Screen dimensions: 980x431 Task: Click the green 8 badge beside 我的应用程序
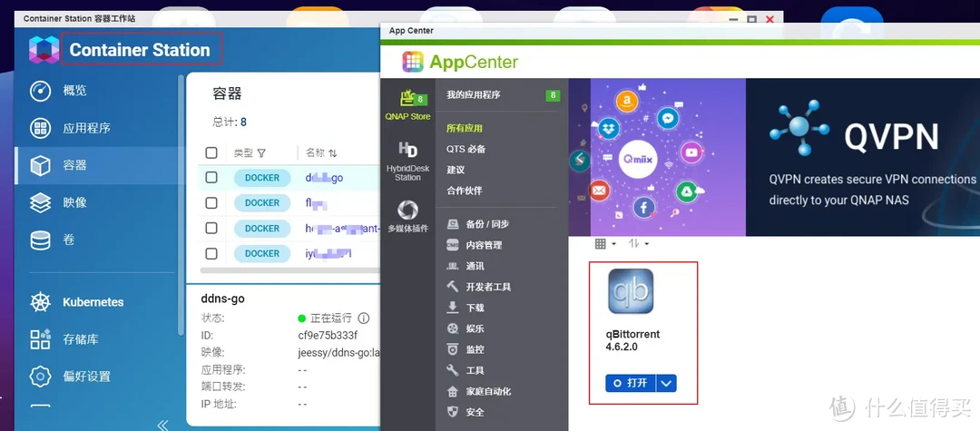point(553,95)
